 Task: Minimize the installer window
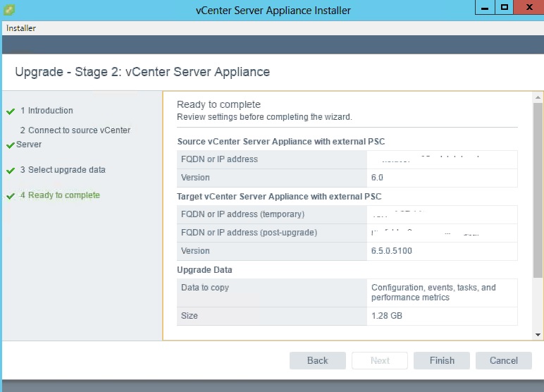[x=485, y=8]
